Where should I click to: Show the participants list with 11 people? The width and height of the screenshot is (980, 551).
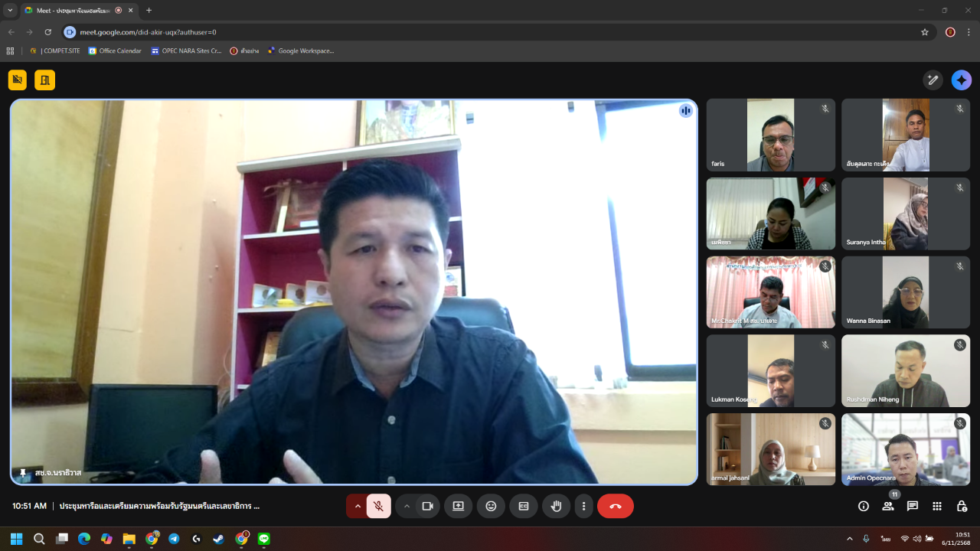(888, 506)
